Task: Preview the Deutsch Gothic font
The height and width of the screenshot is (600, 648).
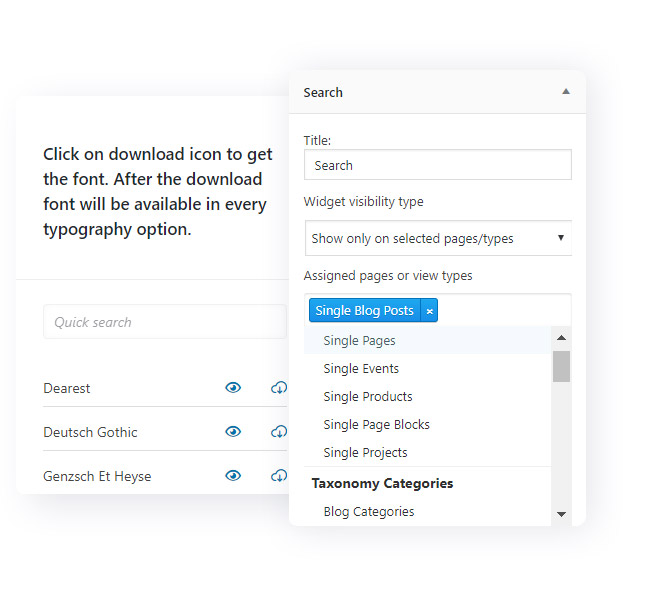Action: tap(233, 432)
